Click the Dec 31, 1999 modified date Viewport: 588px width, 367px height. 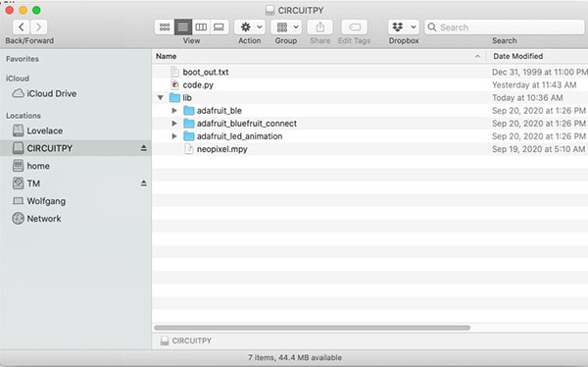click(x=539, y=72)
